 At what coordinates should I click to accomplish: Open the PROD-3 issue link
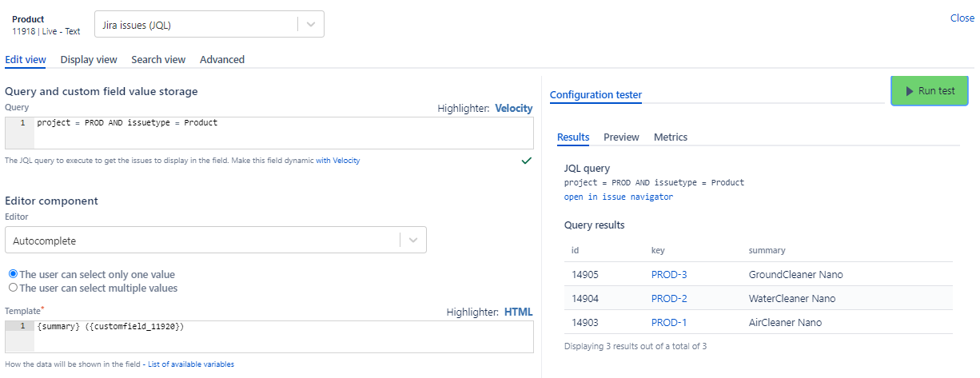(x=668, y=275)
